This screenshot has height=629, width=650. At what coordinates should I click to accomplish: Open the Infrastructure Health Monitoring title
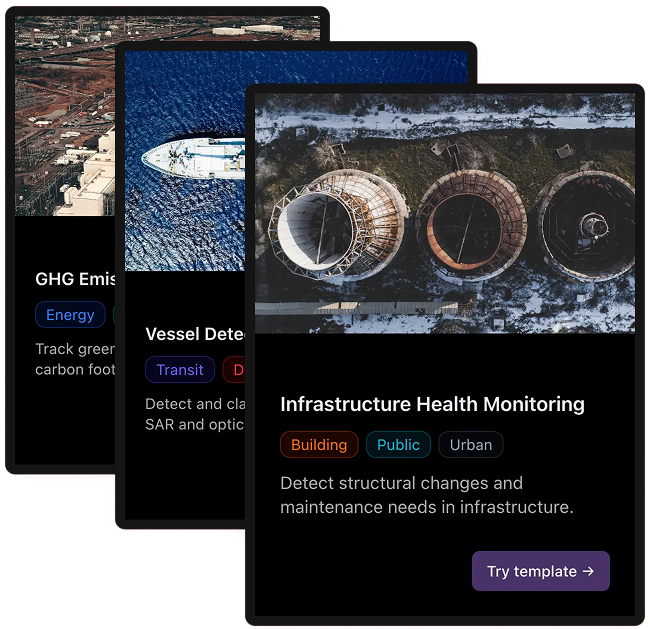[432, 404]
